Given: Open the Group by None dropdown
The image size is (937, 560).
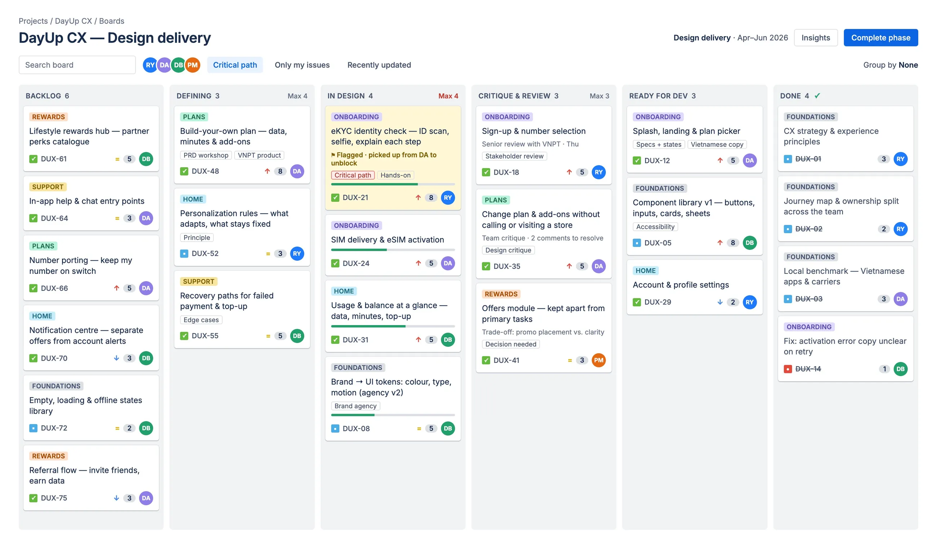Looking at the screenshot, I should click(890, 65).
